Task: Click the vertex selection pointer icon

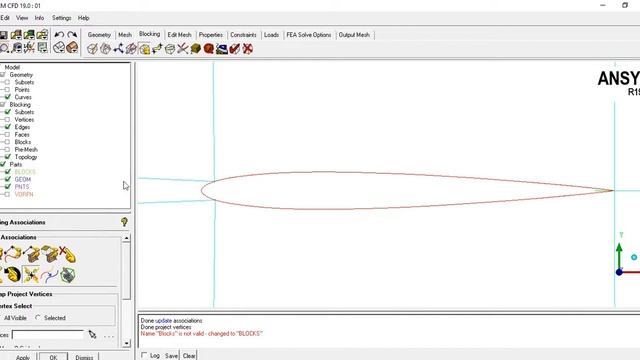Action: [93, 335]
